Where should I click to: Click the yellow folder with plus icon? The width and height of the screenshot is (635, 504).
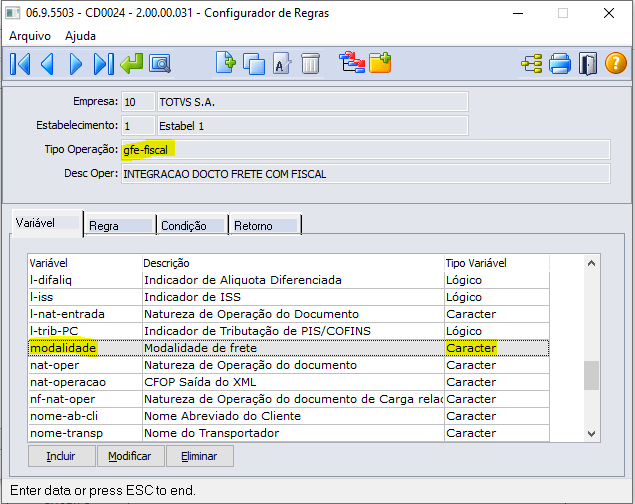point(380,63)
